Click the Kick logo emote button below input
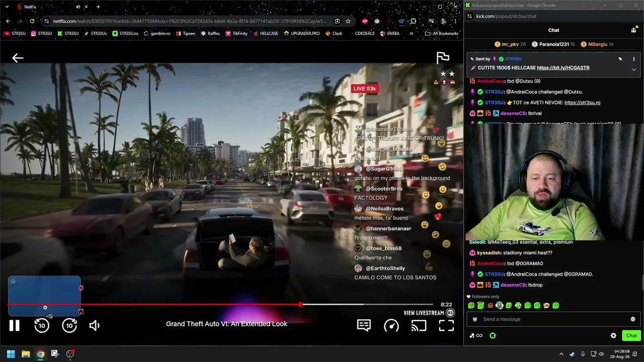This screenshot has height=362, width=644. 493,336
